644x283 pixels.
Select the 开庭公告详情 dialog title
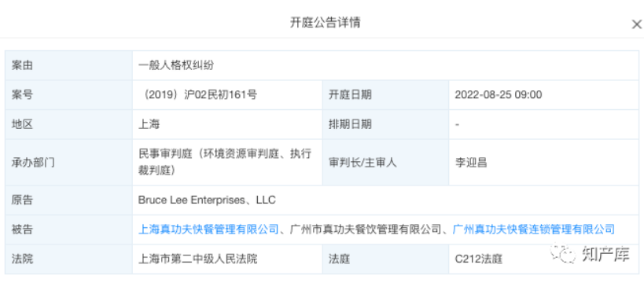326,23
